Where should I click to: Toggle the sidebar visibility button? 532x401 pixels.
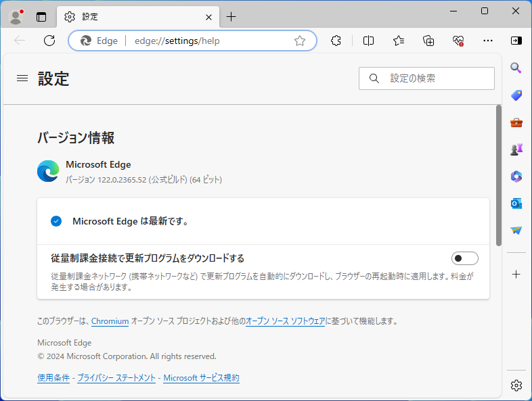click(x=516, y=41)
